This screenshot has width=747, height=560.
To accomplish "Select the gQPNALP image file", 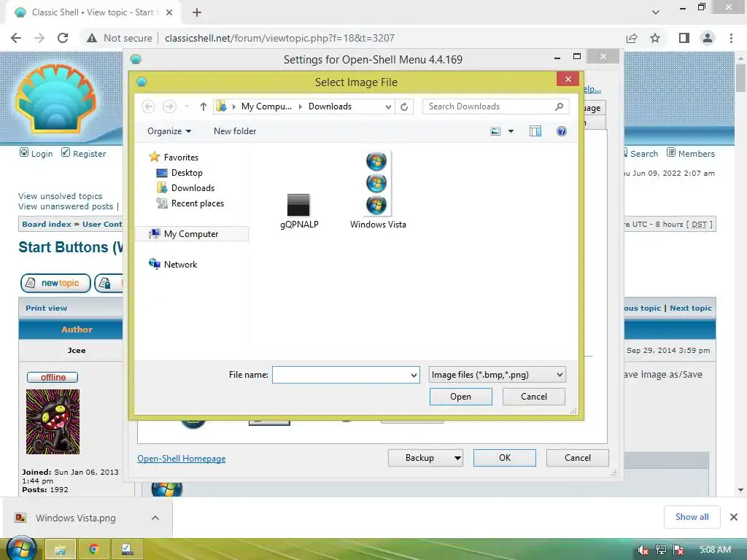I will pos(298,211).
